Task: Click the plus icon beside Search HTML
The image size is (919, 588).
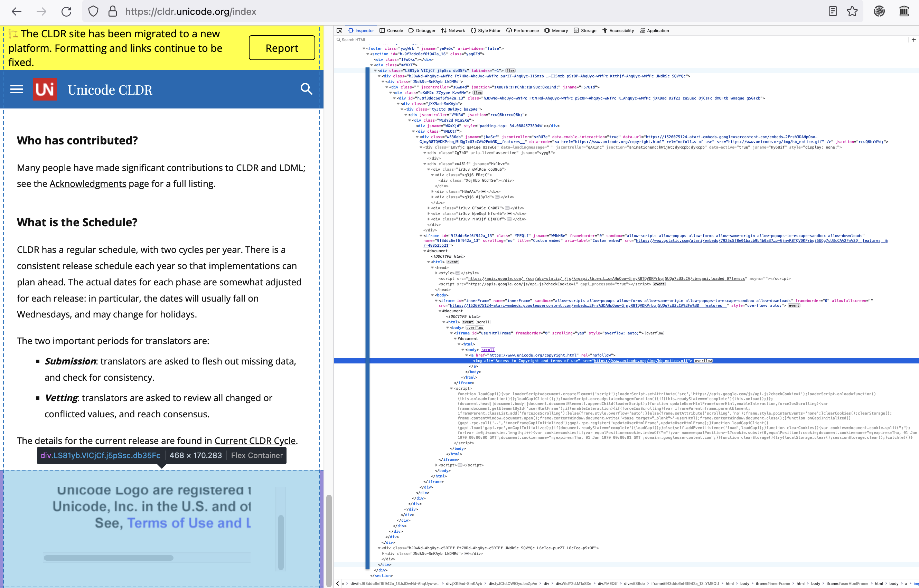Action: 913,40
